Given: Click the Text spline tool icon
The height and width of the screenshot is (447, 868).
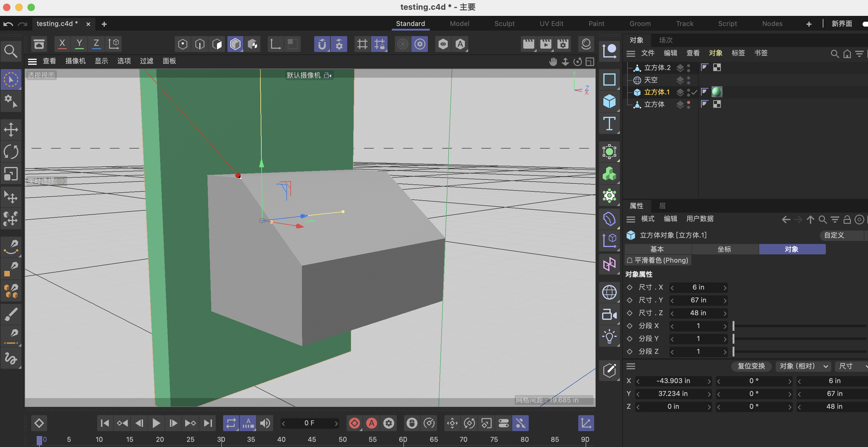Looking at the screenshot, I should point(609,124).
